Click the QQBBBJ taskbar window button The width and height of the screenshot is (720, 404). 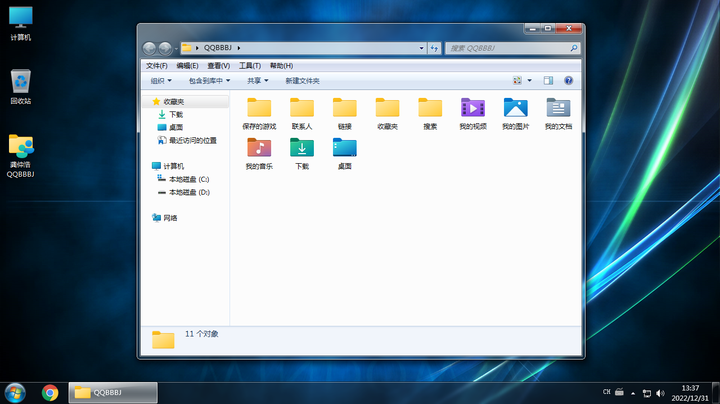113,393
